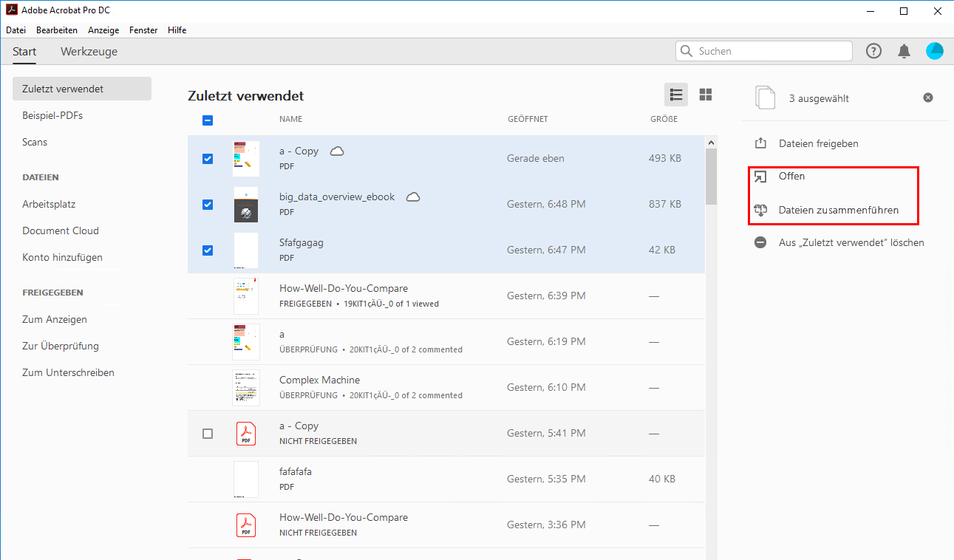Open the Datei menu
Screen dimensions: 954x560
16,30
